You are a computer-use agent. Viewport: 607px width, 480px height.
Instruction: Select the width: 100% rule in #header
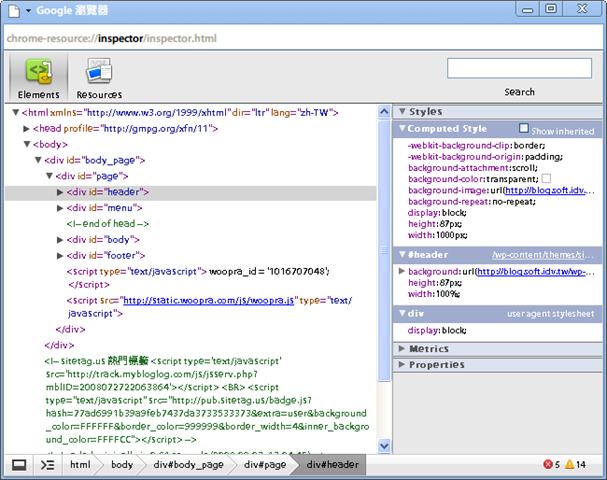(x=434, y=294)
